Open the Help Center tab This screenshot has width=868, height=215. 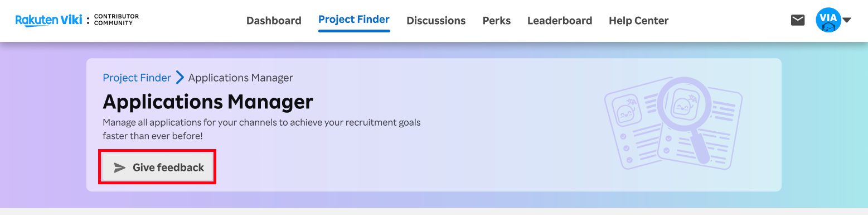pos(638,21)
